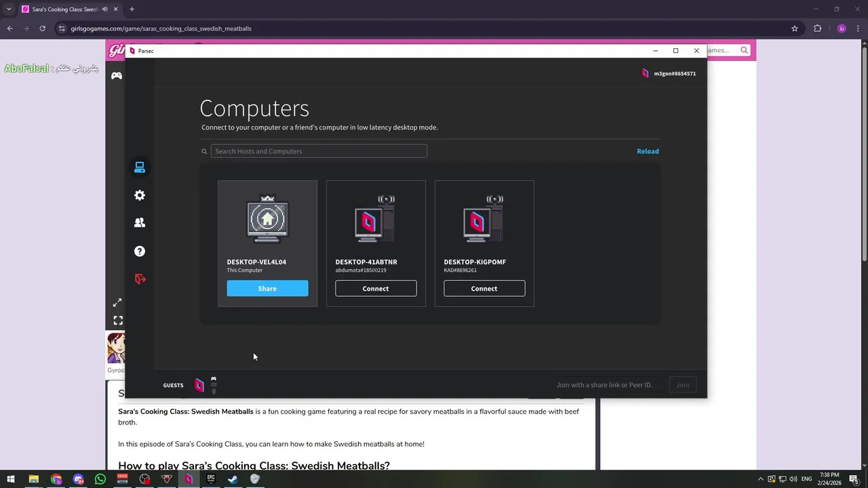Select the DESKTOP-41ABTNR computer image
The image size is (868, 488).
click(376, 218)
